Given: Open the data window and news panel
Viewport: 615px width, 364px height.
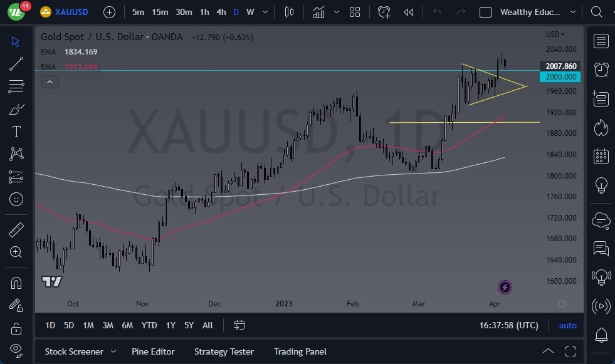Looking at the screenshot, I should pyautogui.click(x=601, y=98).
